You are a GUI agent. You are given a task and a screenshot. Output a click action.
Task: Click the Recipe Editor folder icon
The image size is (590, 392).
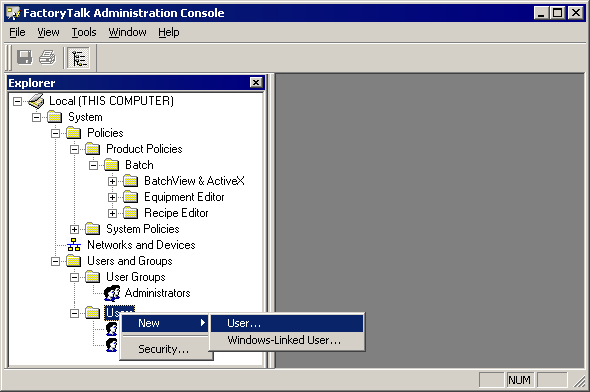coord(131,213)
